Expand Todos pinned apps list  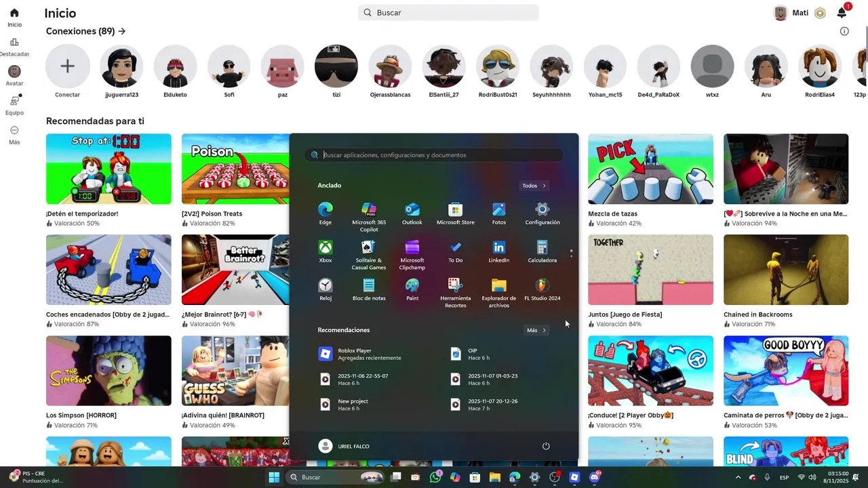pyautogui.click(x=534, y=186)
